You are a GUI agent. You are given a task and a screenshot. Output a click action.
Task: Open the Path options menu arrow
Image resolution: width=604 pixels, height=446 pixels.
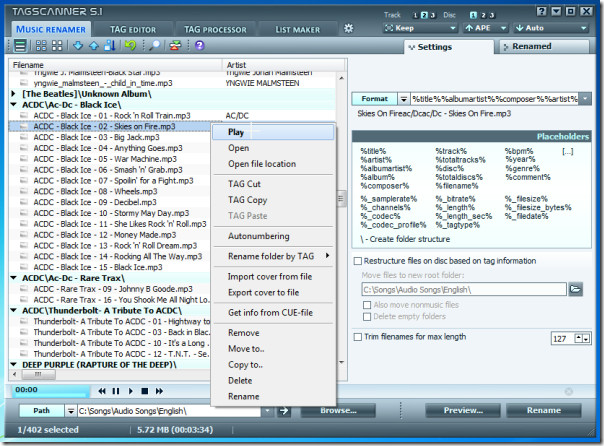point(70,411)
